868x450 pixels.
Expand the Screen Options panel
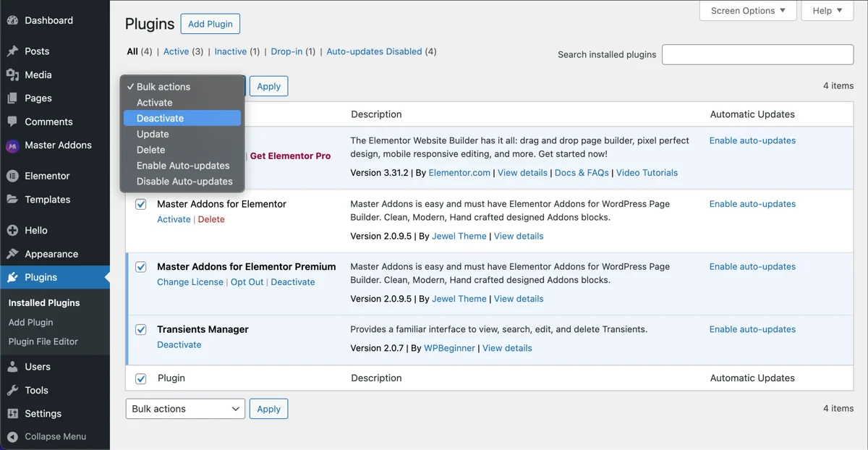click(x=748, y=11)
